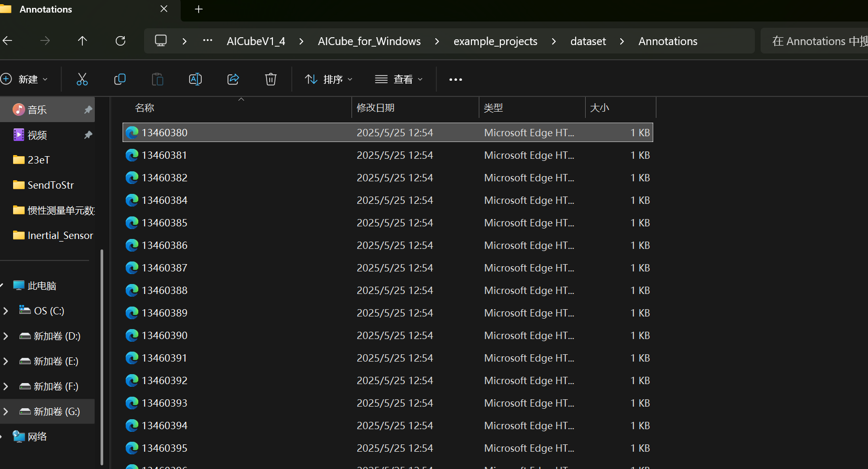Click the Cut scissors icon
This screenshot has height=469, width=868.
(82, 79)
